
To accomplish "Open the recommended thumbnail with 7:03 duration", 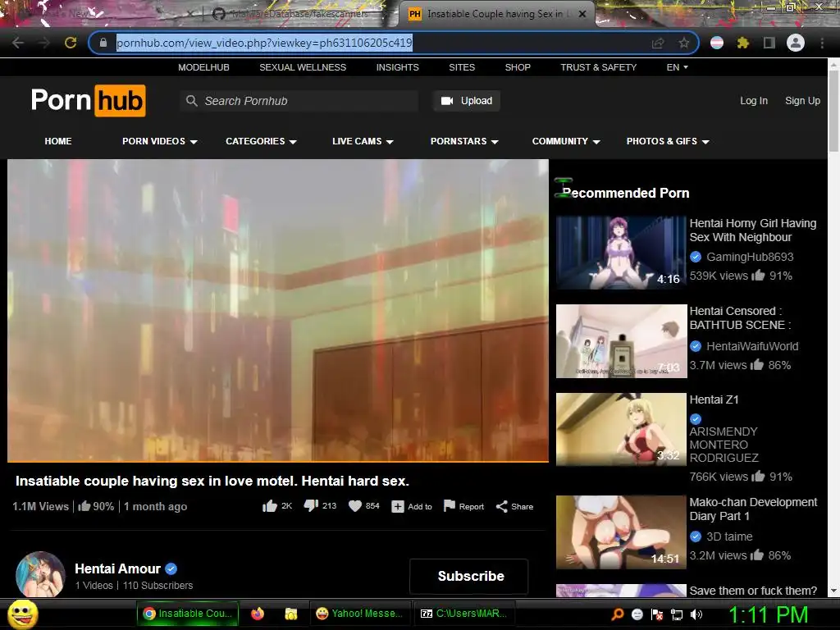I will pos(622,341).
